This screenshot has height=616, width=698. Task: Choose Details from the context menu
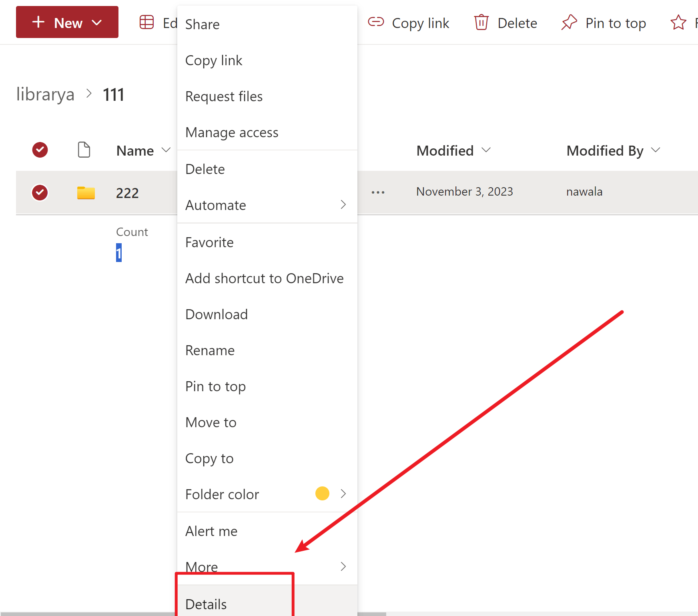pyautogui.click(x=267, y=601)
